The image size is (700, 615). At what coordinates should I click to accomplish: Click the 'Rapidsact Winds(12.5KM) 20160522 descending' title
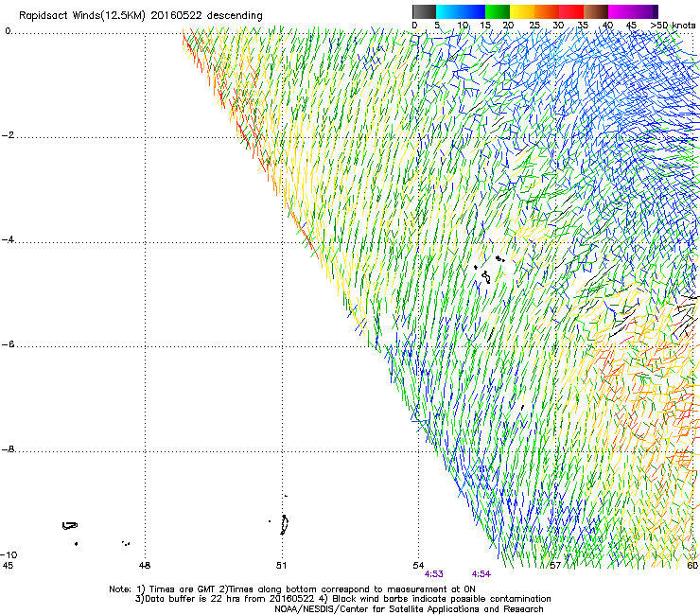click(x=141, y=16)
